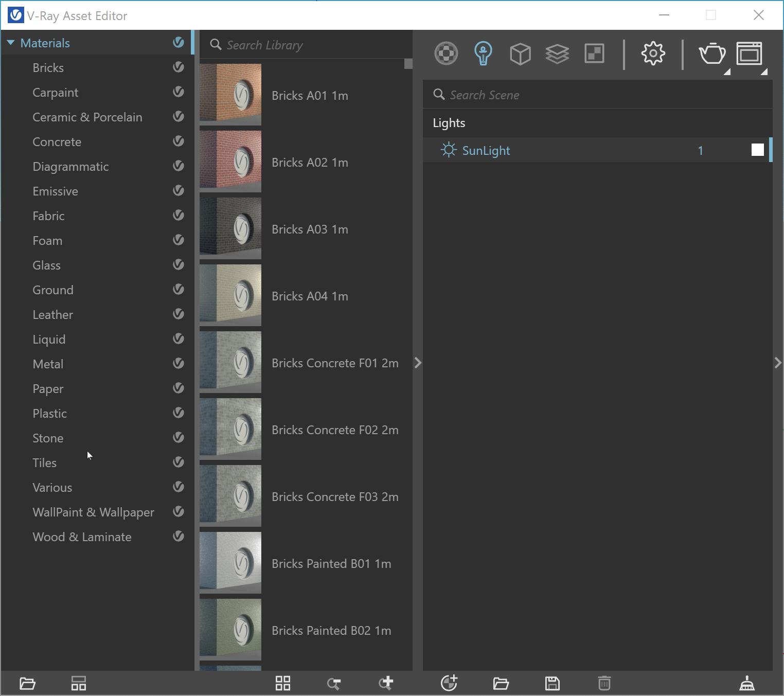Select the Bricks A03 1m thumbnail

coord(230,228)
